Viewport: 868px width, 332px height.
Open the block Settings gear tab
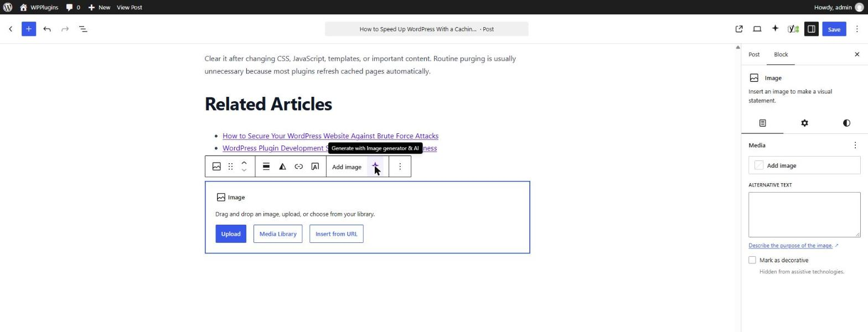[804, 123]
